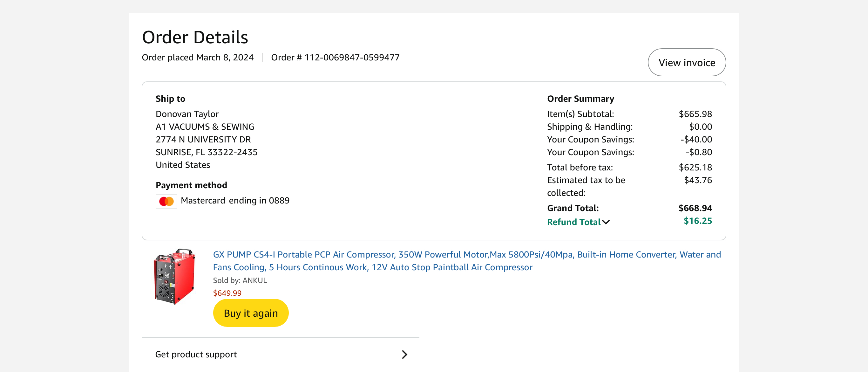The height and width of the screenshot is (372, 868).
Task: Expand the Refund Total chevron arrow
Action: (606, 222)
